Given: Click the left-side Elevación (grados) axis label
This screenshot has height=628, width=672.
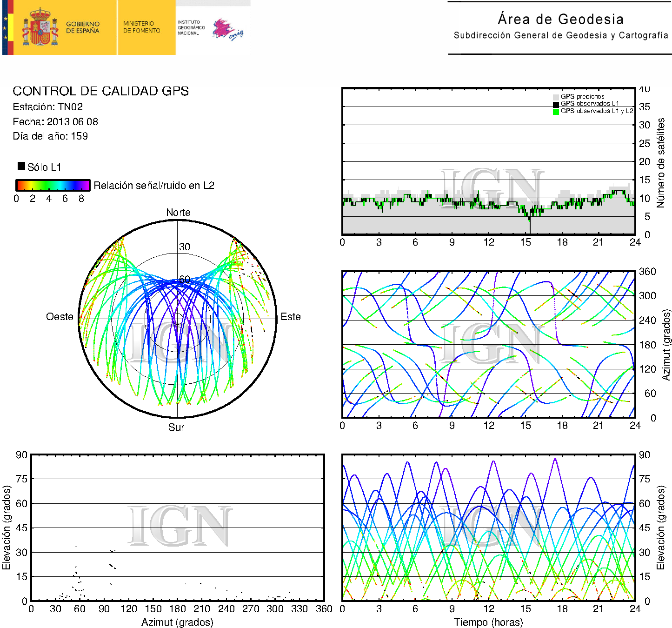Looking at the screenshot, I should (x=7, y=528).
